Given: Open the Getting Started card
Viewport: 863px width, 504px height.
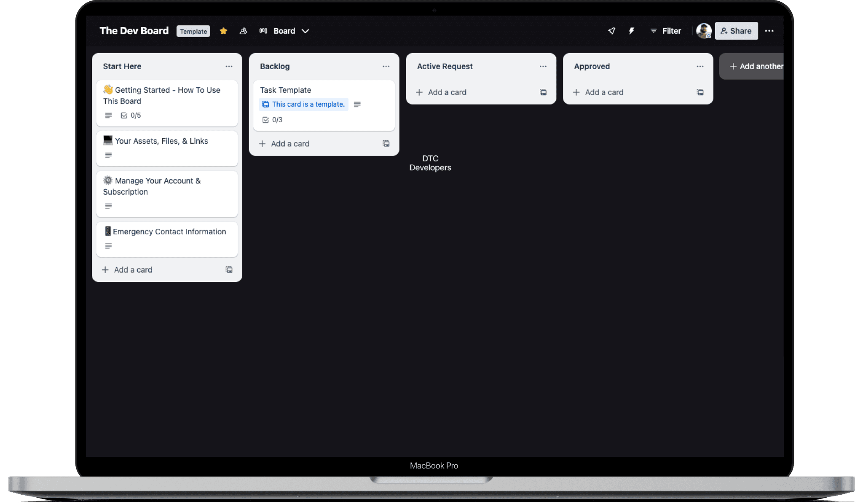Looking at the screenshot, I should (167, 103).
